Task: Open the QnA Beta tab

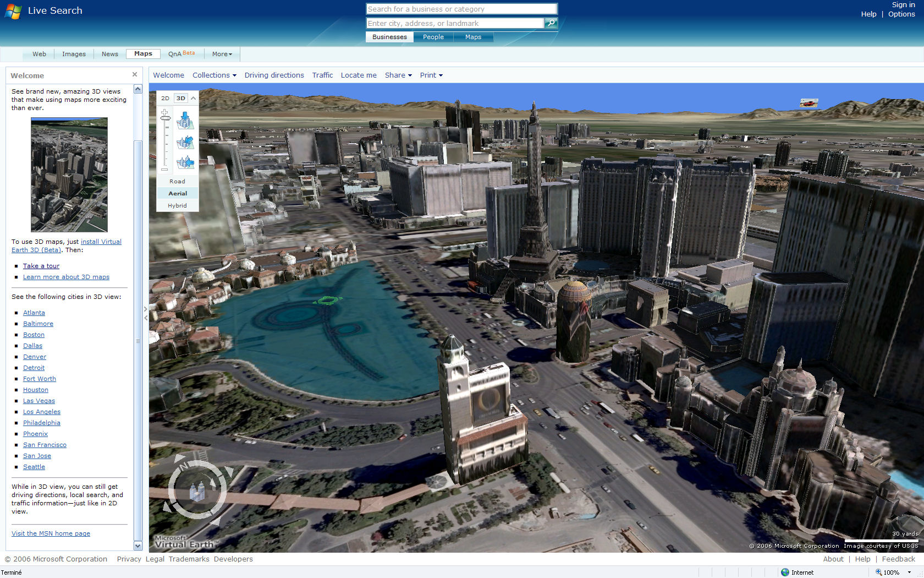Action: (182, 53)
